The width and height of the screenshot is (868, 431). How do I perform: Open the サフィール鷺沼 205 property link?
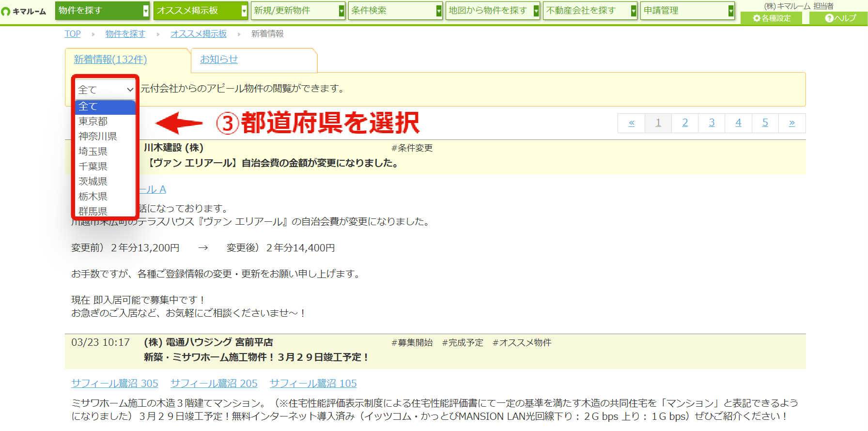point(214,384)
